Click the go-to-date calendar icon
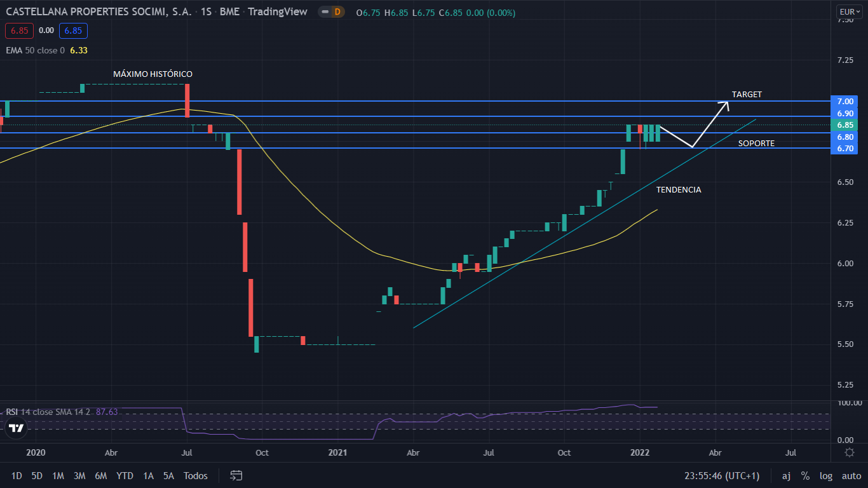Viewport: 868px width, 488px height. click(x=236, y=475)
